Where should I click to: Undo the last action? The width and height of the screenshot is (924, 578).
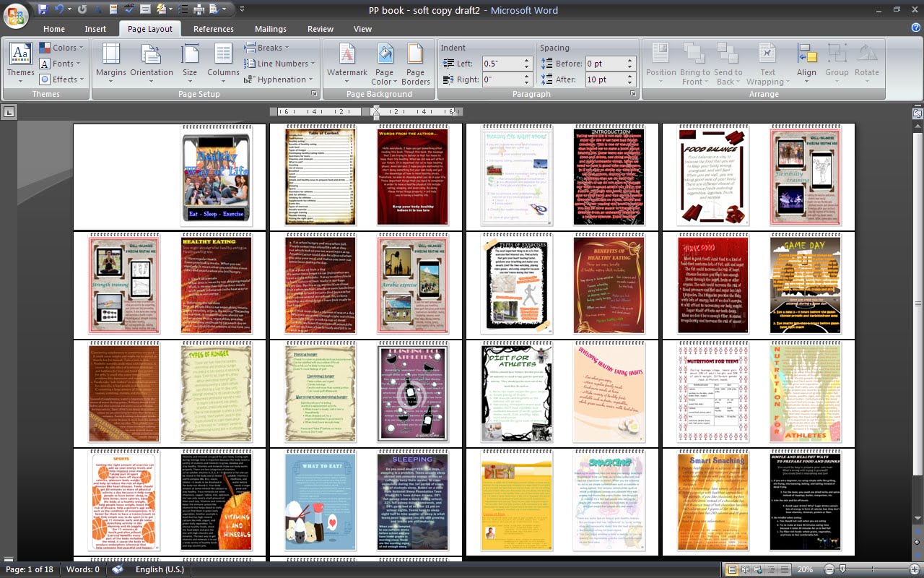click(x=59, y=9)
